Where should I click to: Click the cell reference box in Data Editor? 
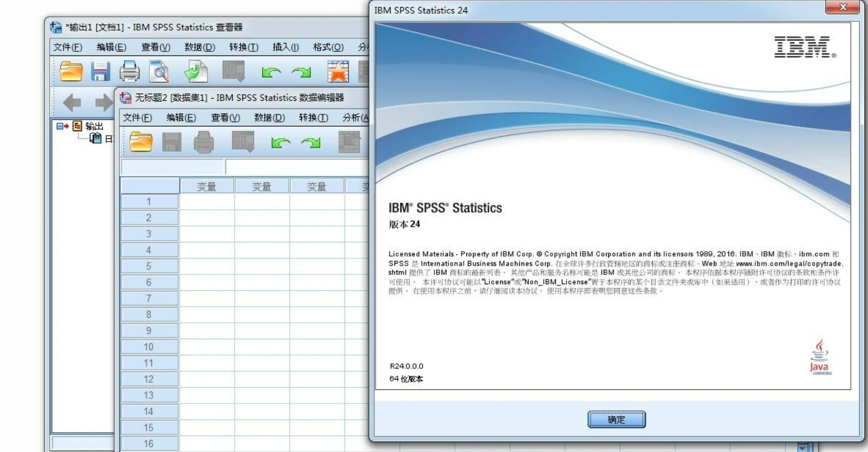click(x=173, y=167)
